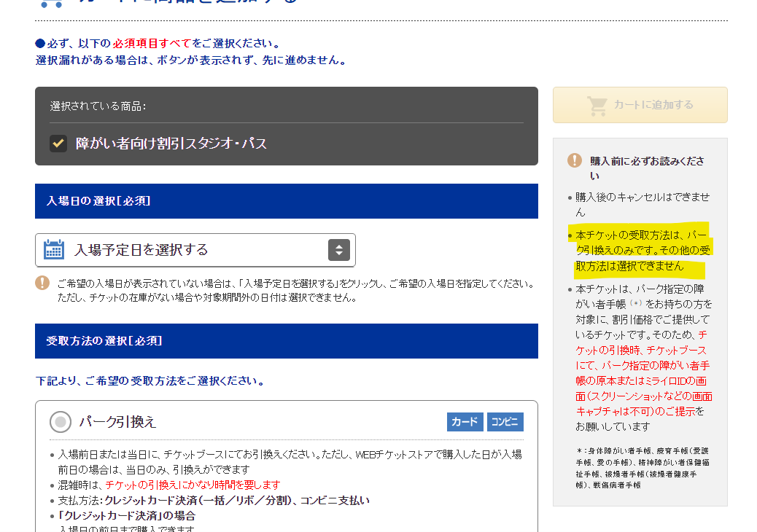Screen dimensions: 757x532
Task: Click the text 下記より、ご希望の受取方法をご選択ください。
Action: 151,381
